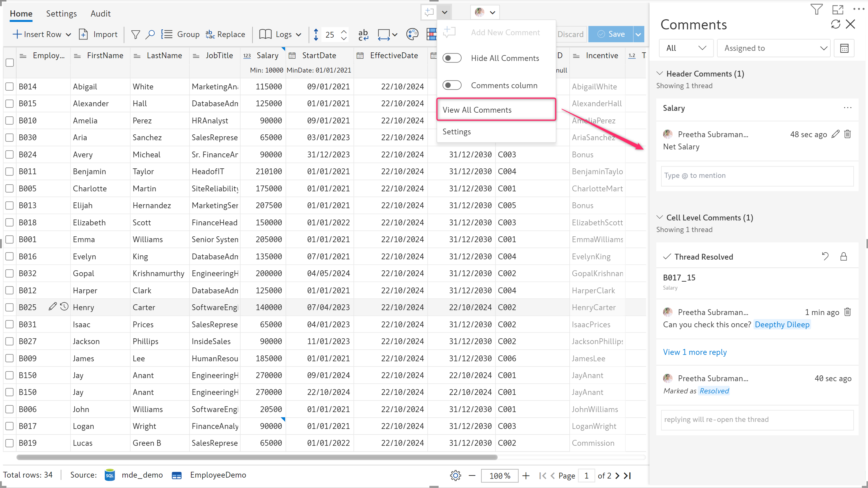Viewport: 868px width, 488px height.
Task: Click View 1 more reply link
Action: click(x=695, y=352)
